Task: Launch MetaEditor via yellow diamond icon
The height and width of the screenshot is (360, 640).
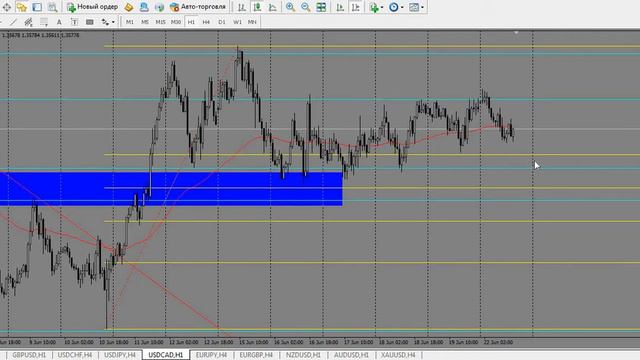Action: [x=129, y=7]
